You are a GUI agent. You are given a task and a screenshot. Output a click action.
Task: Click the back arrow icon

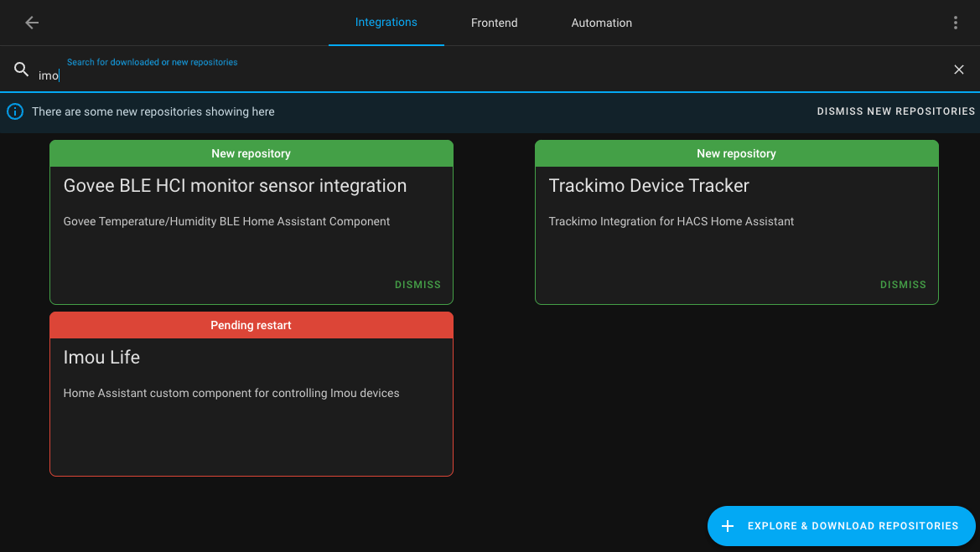[32, 23]
